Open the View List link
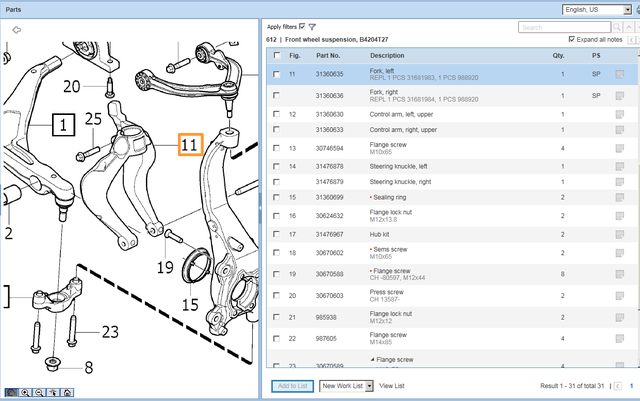 point(392,385)
